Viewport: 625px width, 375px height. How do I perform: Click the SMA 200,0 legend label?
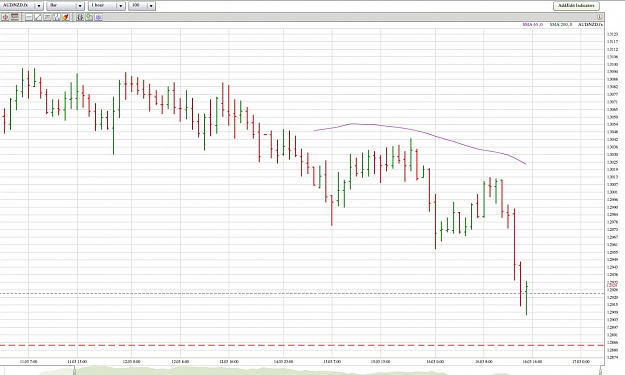[x=561, y=25]
